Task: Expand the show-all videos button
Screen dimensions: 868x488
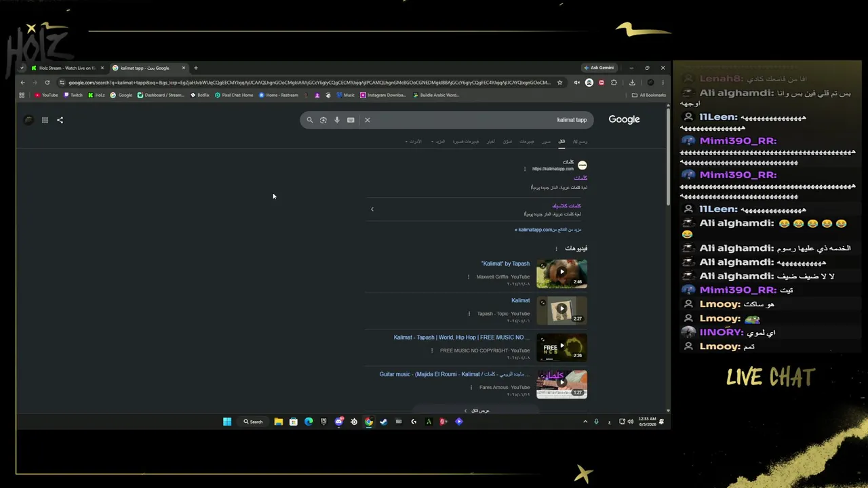Action: pyautogui.click(x=476, y=411)
